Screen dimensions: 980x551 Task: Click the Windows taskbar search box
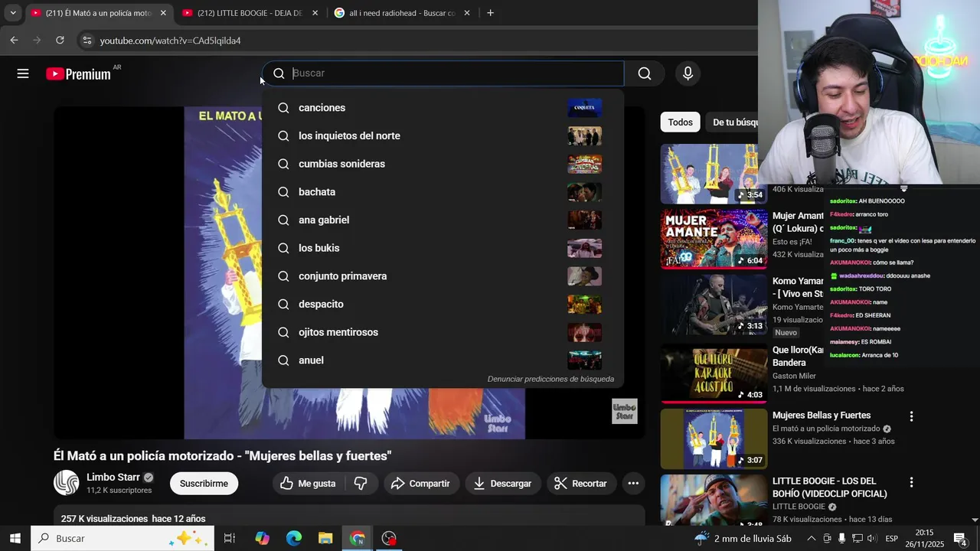click(122, 539)
